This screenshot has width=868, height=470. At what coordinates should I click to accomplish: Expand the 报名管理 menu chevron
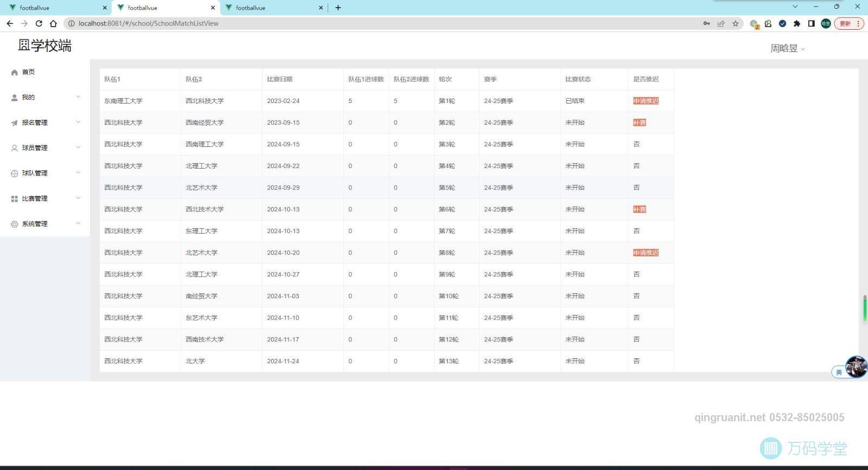click(x=78, y=122)
